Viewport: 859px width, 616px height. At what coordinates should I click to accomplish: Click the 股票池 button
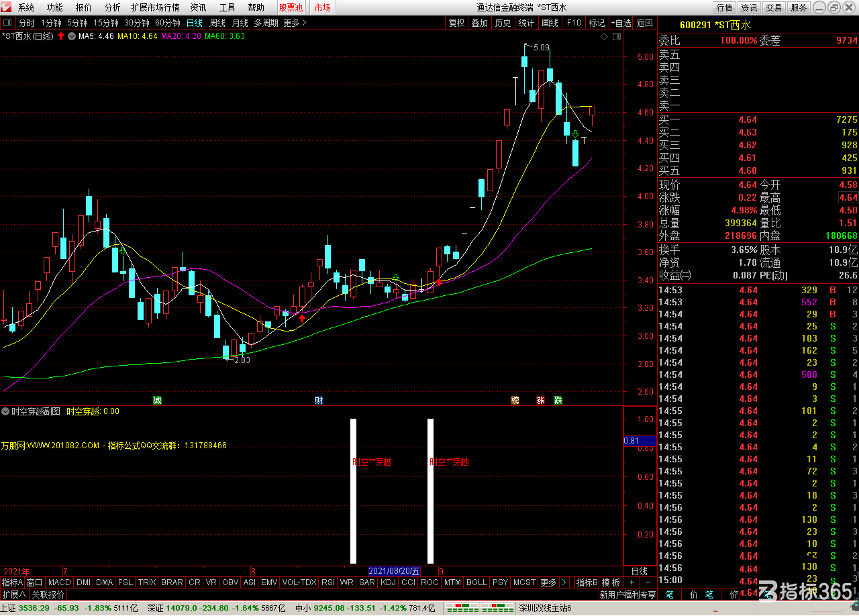click(x=291, y=8)
